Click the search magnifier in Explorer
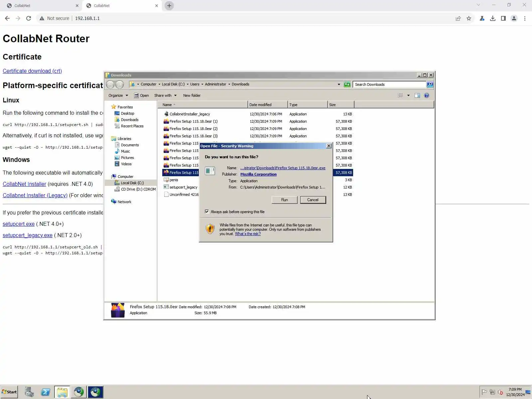The width and height of the screenshot is (532, 399). tap(430, 84)
